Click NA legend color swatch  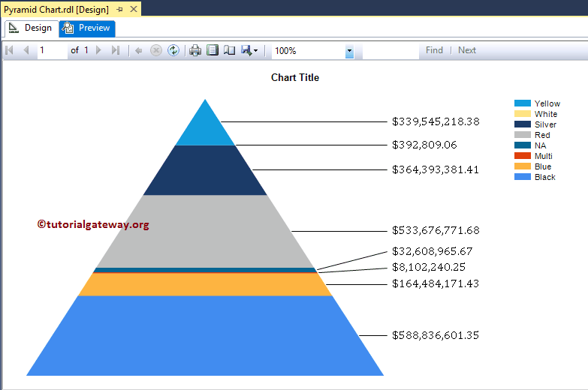click(523, 145)
